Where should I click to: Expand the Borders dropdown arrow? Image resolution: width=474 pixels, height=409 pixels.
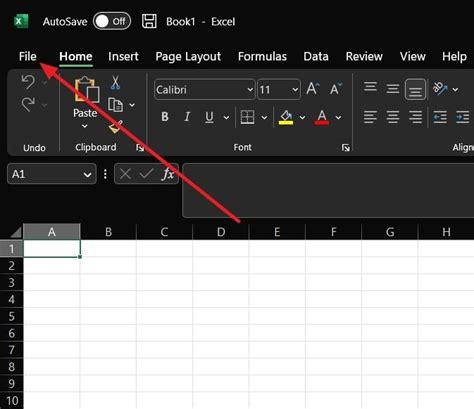click(264, 118)
